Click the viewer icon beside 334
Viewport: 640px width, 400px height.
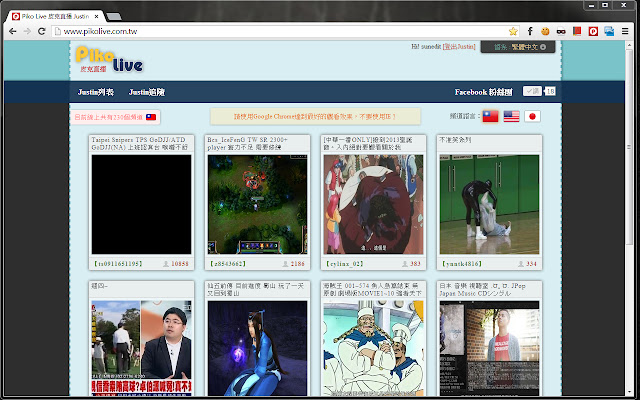pyautogui.click(x=520, y=264)
